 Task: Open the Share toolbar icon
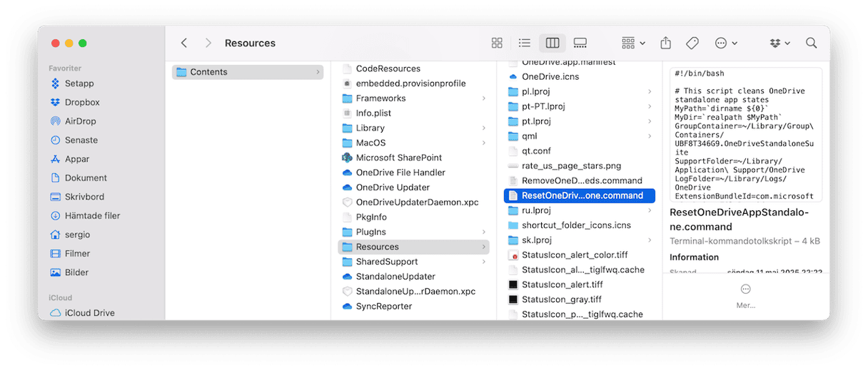click(665, 43)
